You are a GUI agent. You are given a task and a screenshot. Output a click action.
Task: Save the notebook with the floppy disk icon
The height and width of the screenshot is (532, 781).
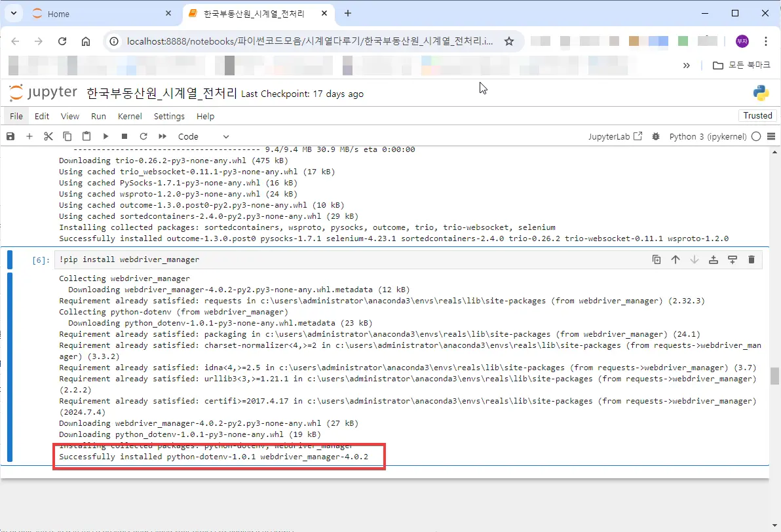tap(10, 136)
